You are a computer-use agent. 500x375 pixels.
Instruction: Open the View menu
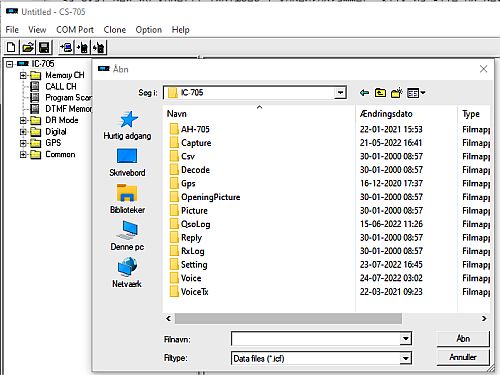coord(37,30)
